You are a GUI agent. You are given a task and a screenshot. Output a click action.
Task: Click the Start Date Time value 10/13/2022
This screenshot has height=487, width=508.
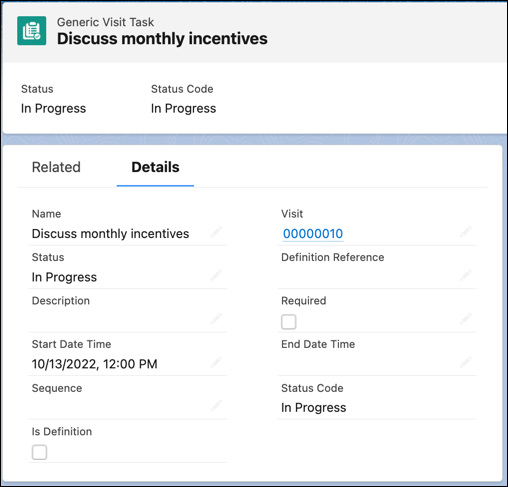click(95, 364)
